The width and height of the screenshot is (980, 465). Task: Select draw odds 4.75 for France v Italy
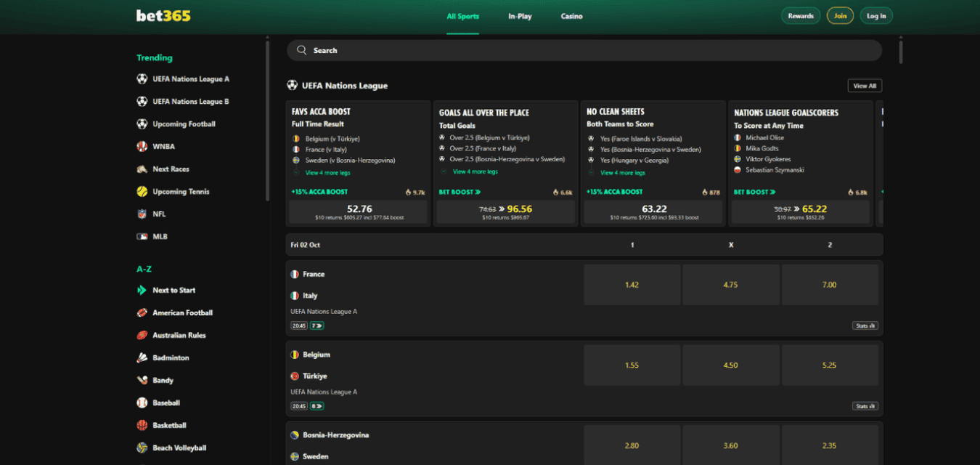pos(731,285)
